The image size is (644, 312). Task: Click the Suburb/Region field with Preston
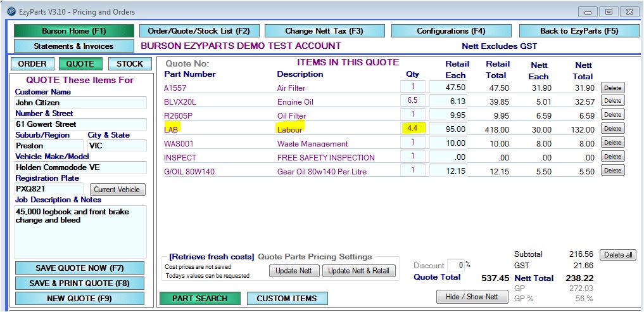tap(49, 145)
